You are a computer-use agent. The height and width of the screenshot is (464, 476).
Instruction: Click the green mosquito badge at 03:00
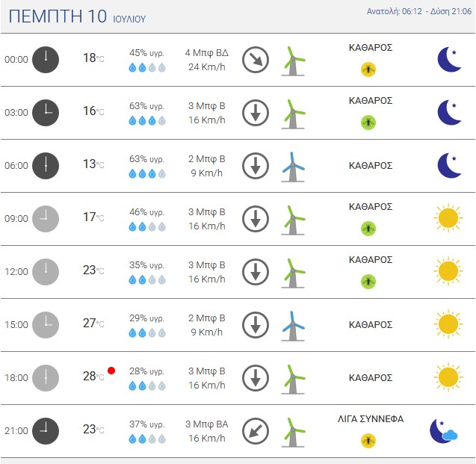coord(368,123)
